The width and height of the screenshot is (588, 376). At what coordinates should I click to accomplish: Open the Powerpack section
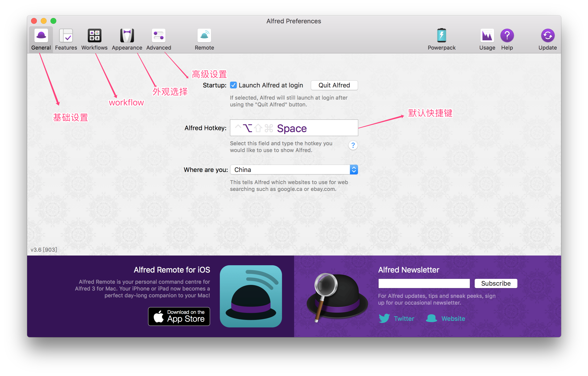coord(441,39)
